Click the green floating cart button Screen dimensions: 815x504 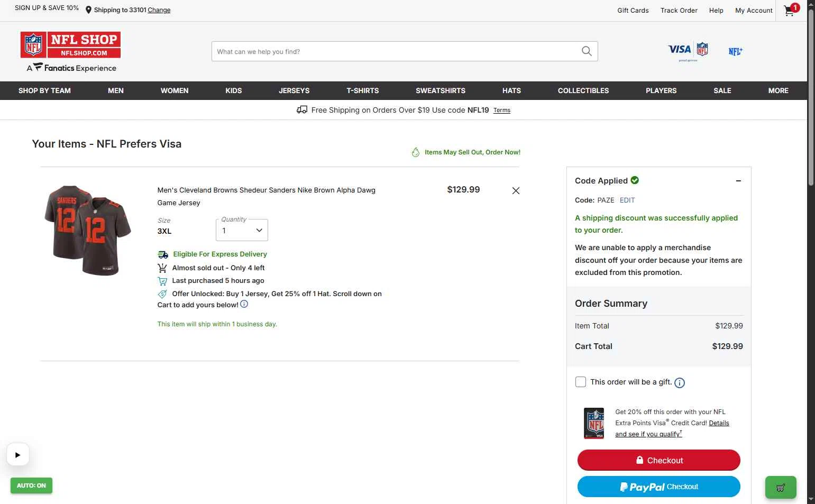pos(781,488)
